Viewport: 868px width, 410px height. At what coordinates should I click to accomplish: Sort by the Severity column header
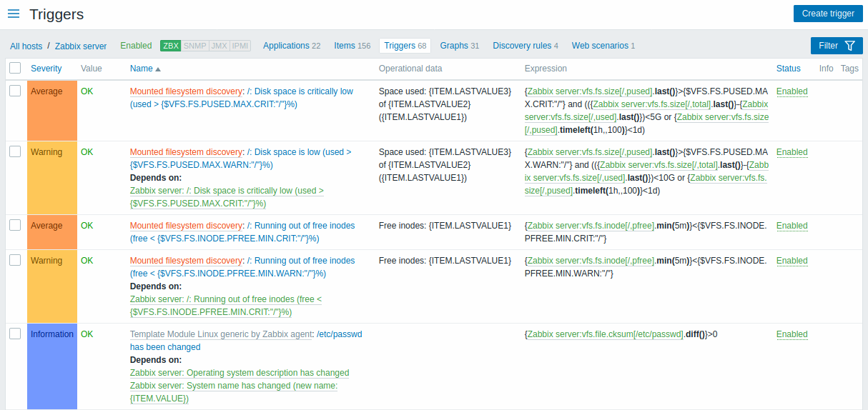coord(46,69)
